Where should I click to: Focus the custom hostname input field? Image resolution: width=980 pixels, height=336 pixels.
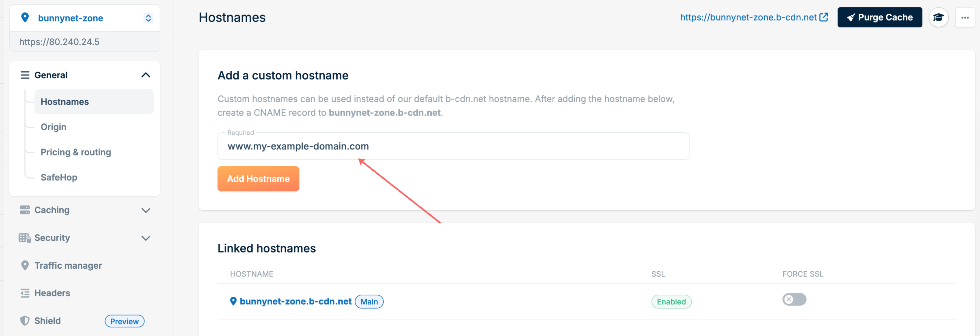tap(453, 146)
